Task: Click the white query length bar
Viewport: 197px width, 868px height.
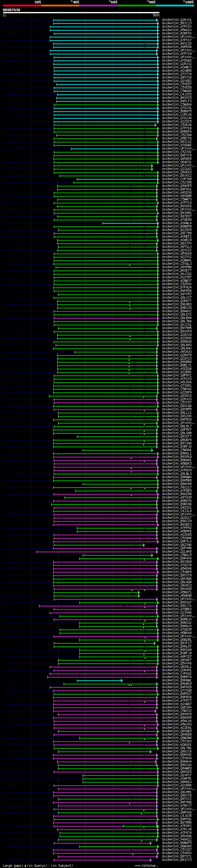Action: [81, 12]
